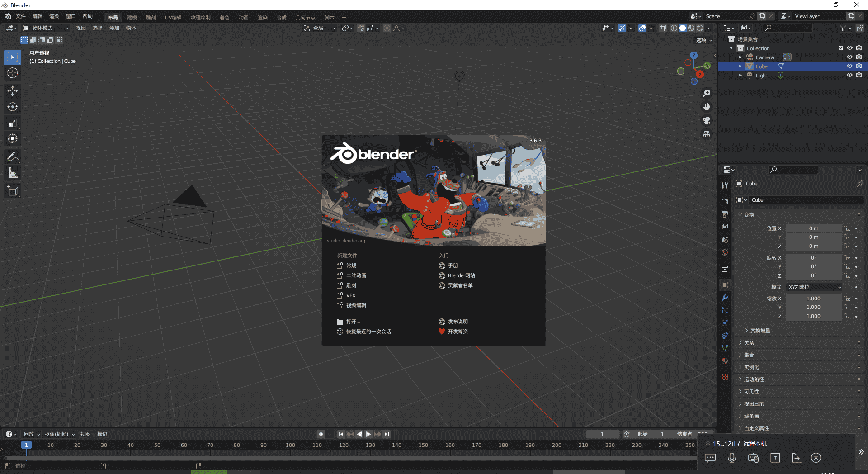Click the 位置 X value field
The height and width of the screenshot is (474, 868).
coord(813,228)
